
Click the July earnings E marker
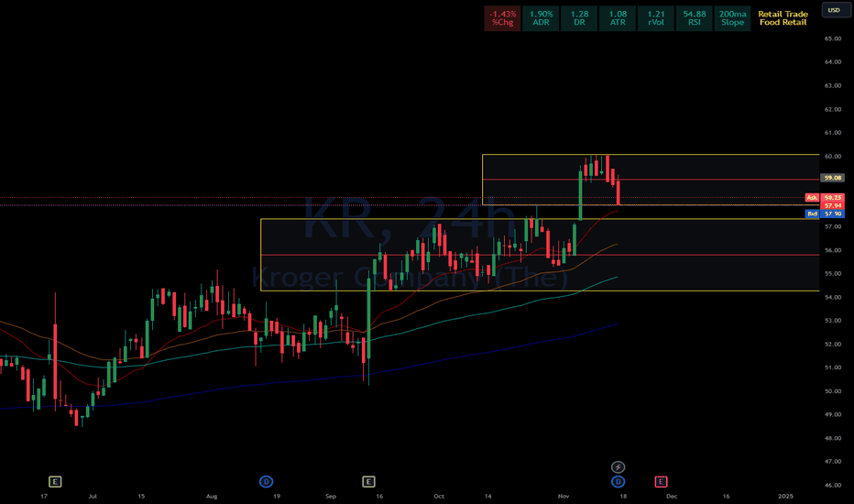point(55,482)
